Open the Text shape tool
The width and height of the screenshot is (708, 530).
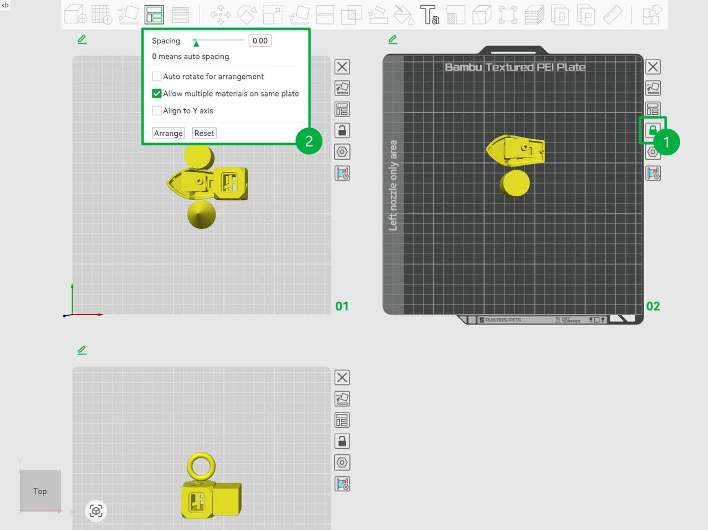[x=429, y=14]
